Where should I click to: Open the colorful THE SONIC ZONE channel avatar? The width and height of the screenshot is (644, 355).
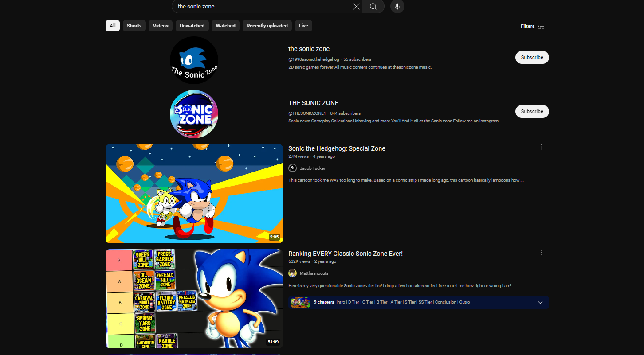click(194, 114)
